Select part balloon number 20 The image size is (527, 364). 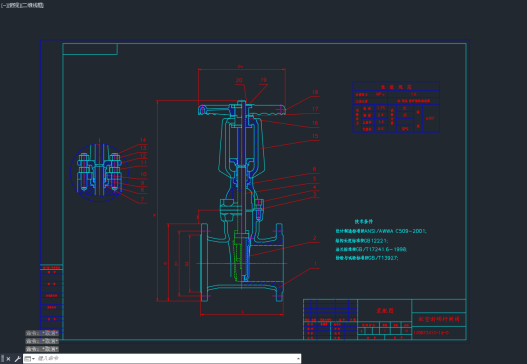(239, 80)
